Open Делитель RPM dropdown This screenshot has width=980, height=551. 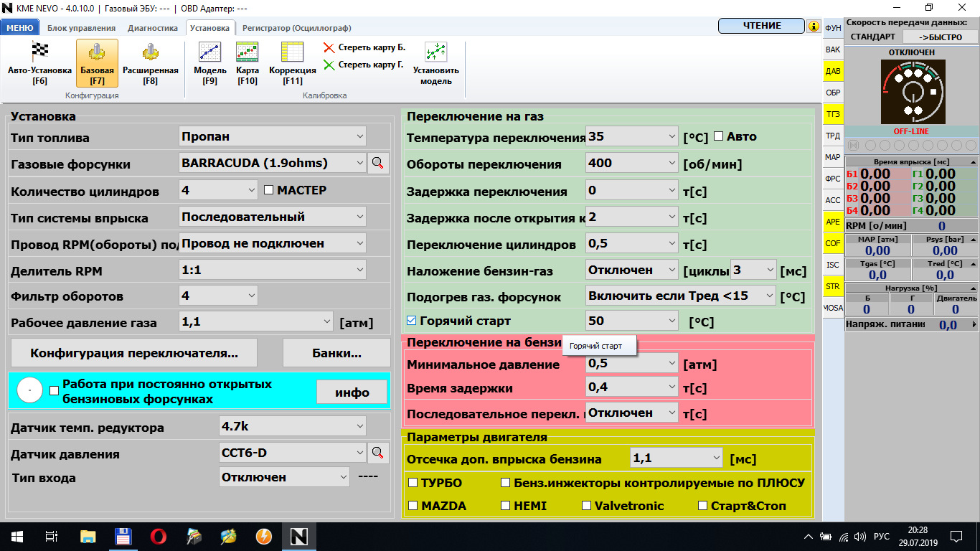272,270
